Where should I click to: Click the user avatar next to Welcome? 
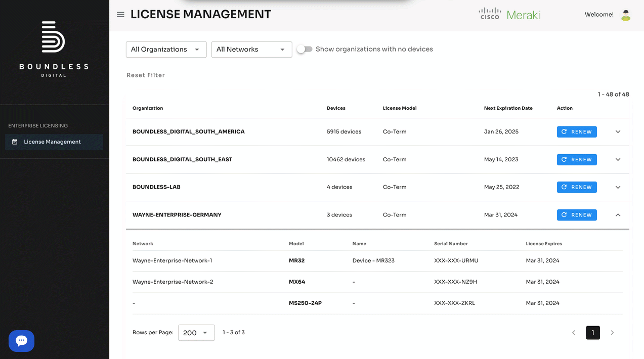(626, 15)
